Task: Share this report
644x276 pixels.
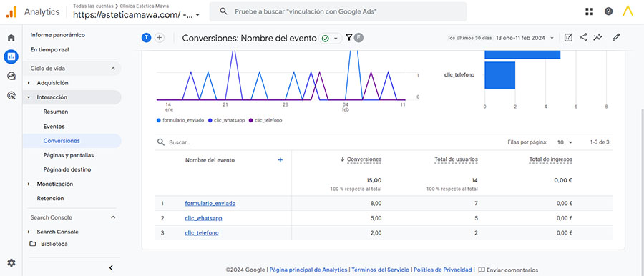Action: 583,37
